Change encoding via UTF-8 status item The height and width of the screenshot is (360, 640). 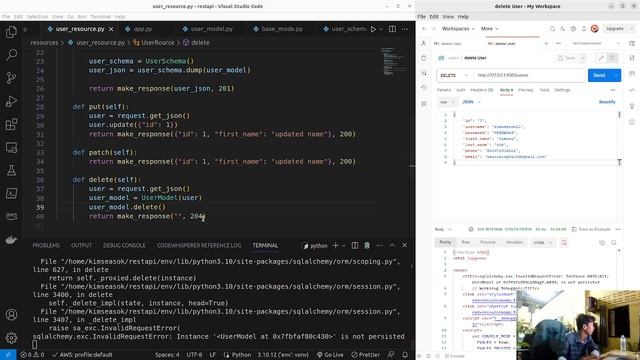[x=194, y=355]
